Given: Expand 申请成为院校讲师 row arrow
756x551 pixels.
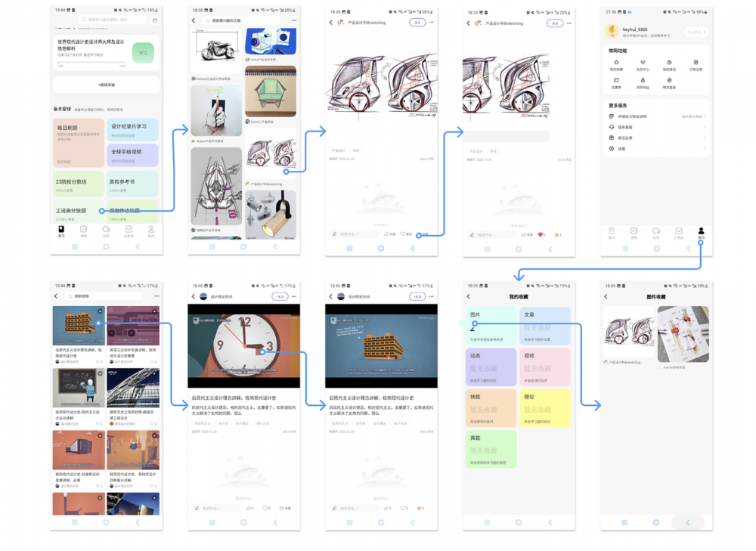Looking at the screenshot, I should (705, 116).
